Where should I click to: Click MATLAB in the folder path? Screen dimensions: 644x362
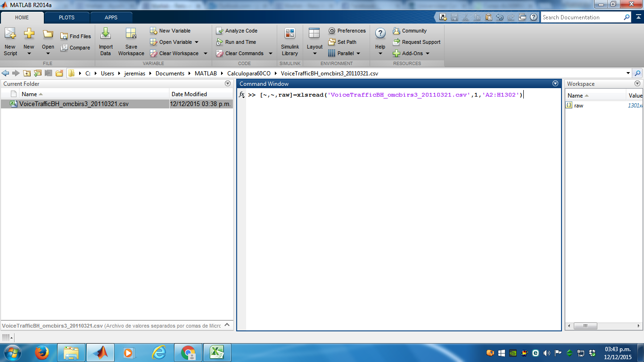tap(206, 74)
